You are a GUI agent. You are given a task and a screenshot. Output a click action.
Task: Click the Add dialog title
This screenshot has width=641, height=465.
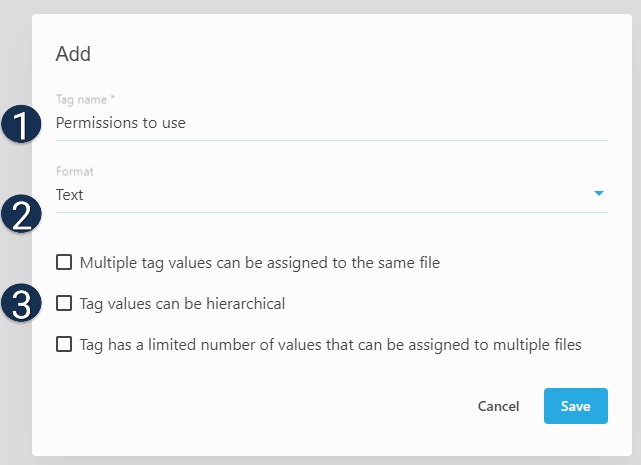click(73, 54)
